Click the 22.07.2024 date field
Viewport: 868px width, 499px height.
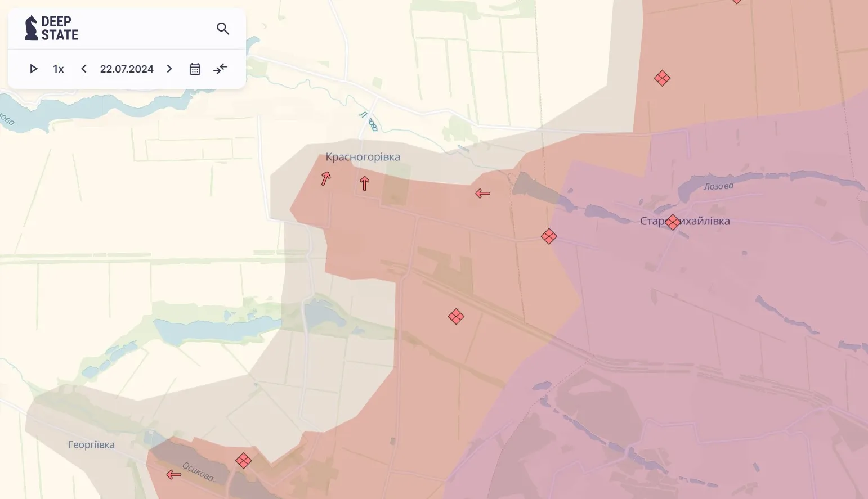(127, 69)
